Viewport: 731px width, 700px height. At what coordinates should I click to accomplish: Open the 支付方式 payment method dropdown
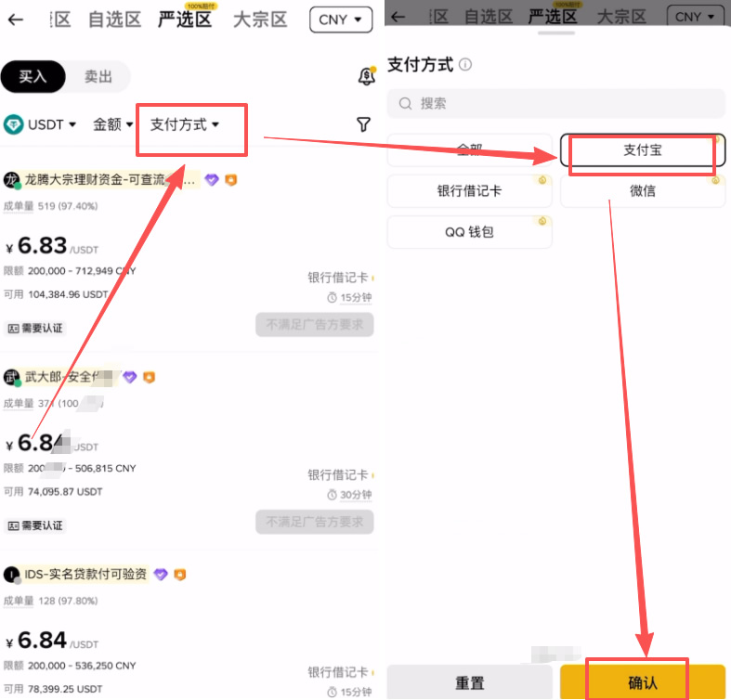click(x=185, y=124)
